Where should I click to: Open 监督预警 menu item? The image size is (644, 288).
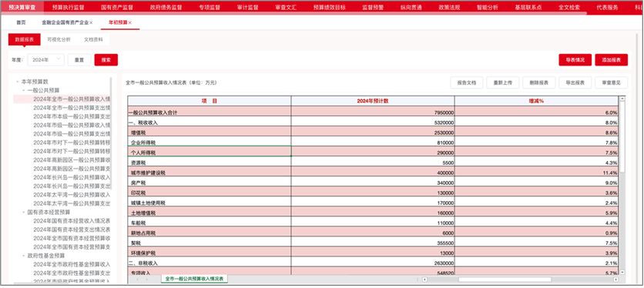[x=373, y=7]
